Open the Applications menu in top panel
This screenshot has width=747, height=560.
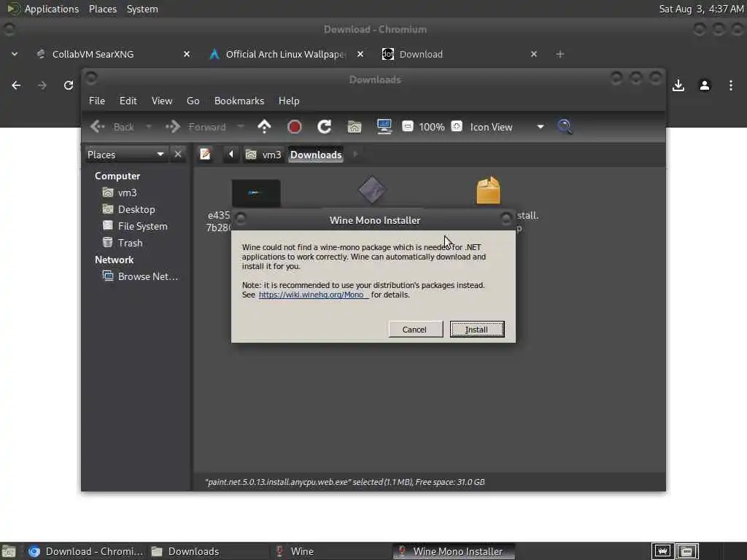[x=52, y=9]
